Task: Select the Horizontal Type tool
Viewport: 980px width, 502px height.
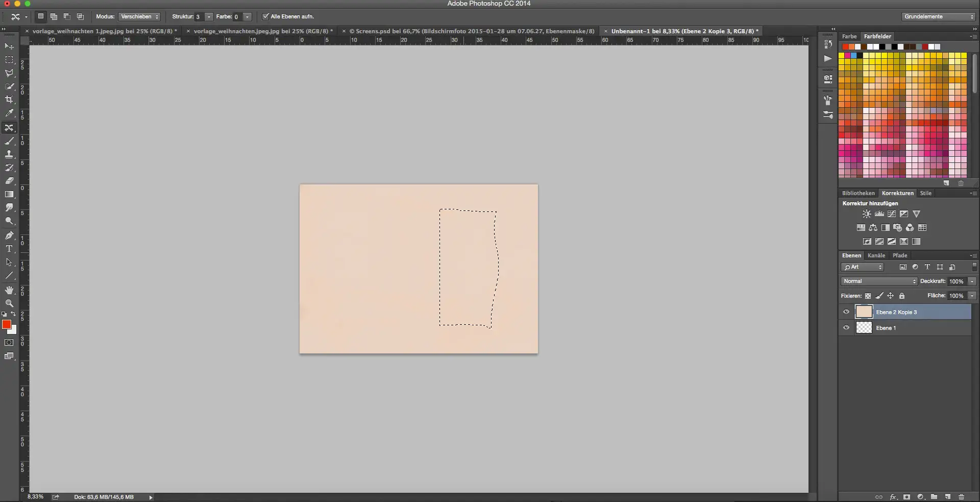Action: [10, 249]
